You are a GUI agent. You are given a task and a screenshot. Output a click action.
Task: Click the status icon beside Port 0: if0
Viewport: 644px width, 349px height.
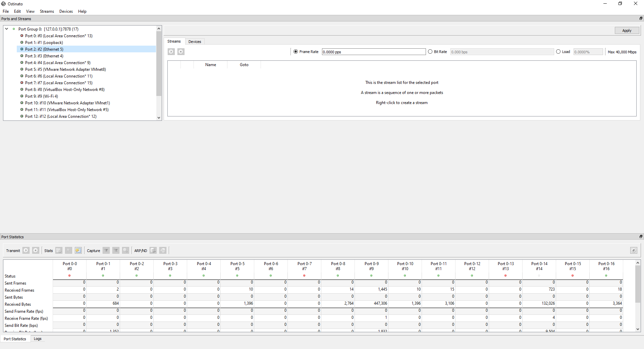(x=22, y=36)
